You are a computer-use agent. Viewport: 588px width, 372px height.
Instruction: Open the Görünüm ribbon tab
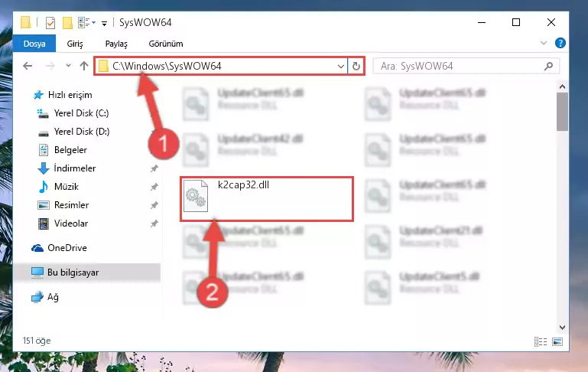166,44
